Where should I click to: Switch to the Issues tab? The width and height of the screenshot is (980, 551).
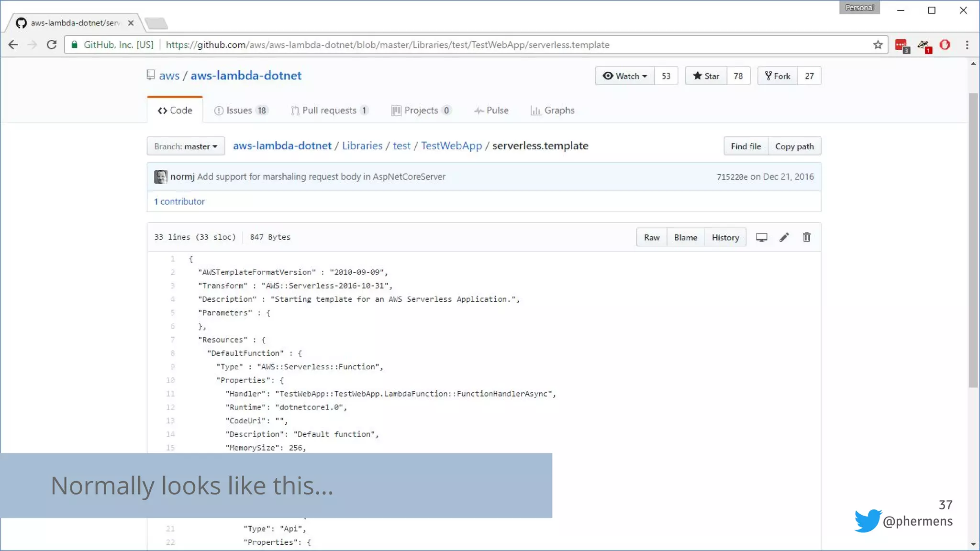(240, 110)
